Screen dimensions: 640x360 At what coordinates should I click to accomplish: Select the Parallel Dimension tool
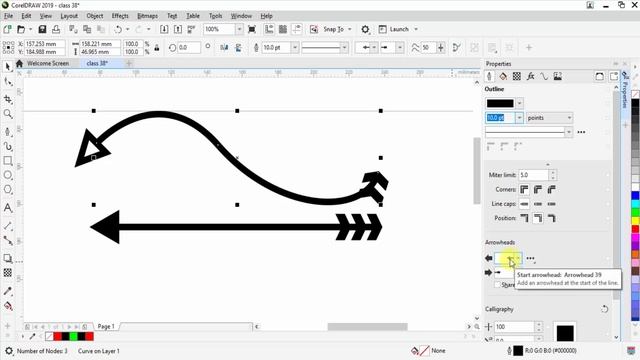[8, 226]
